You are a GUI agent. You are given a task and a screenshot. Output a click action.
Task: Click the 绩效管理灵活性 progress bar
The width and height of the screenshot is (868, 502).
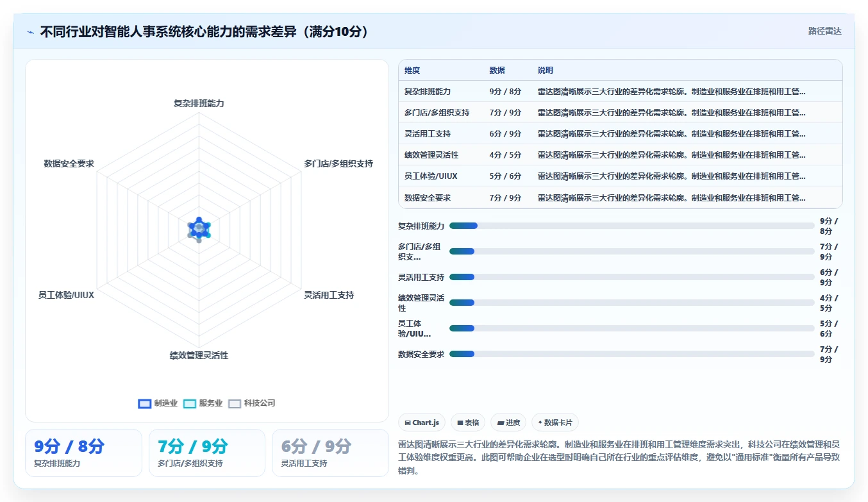[x=631, y=303]
